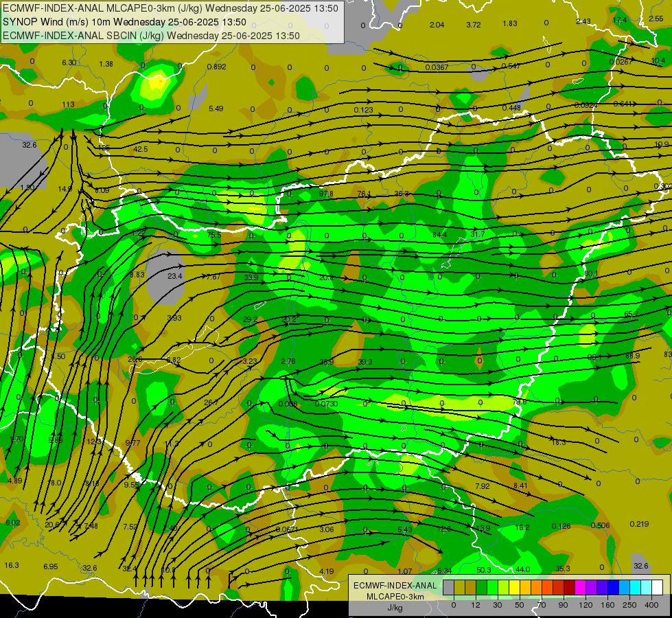This screenshot has width=672, height=618.
Task: Click the map value 80.1
Action: 591,273
